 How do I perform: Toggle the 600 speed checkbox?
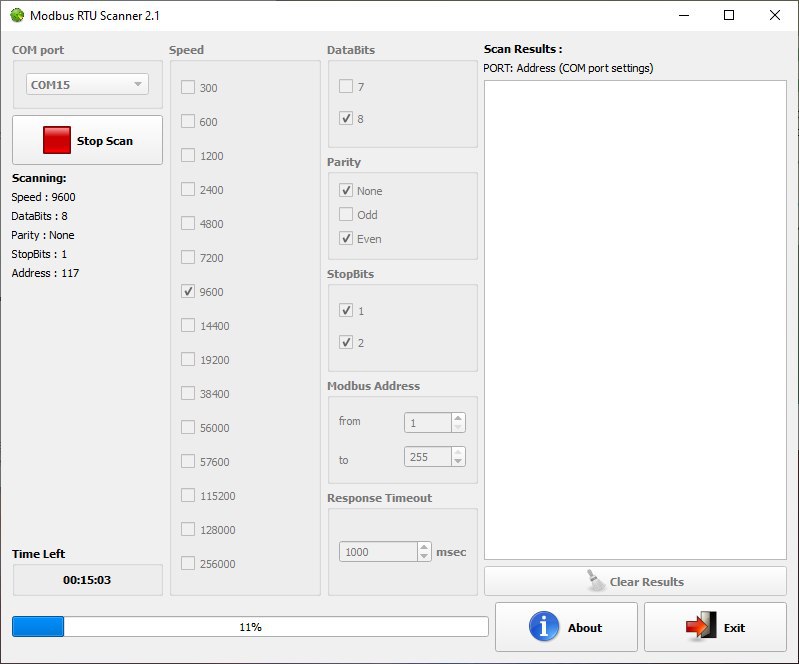coord(188,121)
